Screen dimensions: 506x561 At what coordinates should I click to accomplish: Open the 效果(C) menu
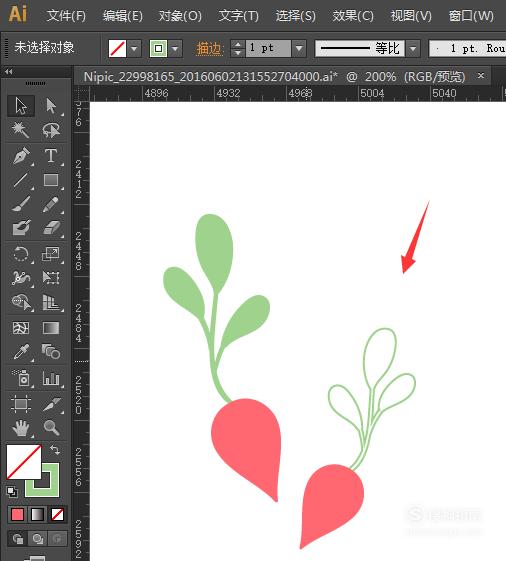point(353,16)
